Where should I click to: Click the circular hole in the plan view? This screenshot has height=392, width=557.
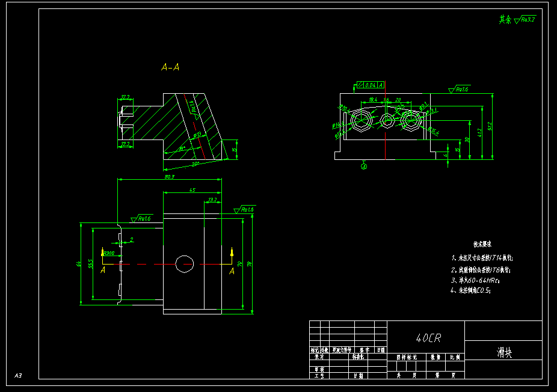tap(185, 264)
